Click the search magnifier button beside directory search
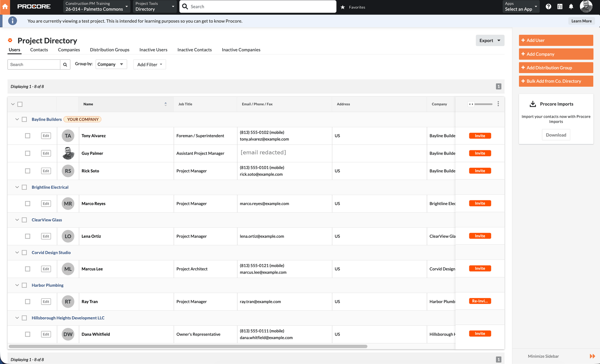Viewport: 600px width, 364px height. pyautogui.click(x=65, y=65)
